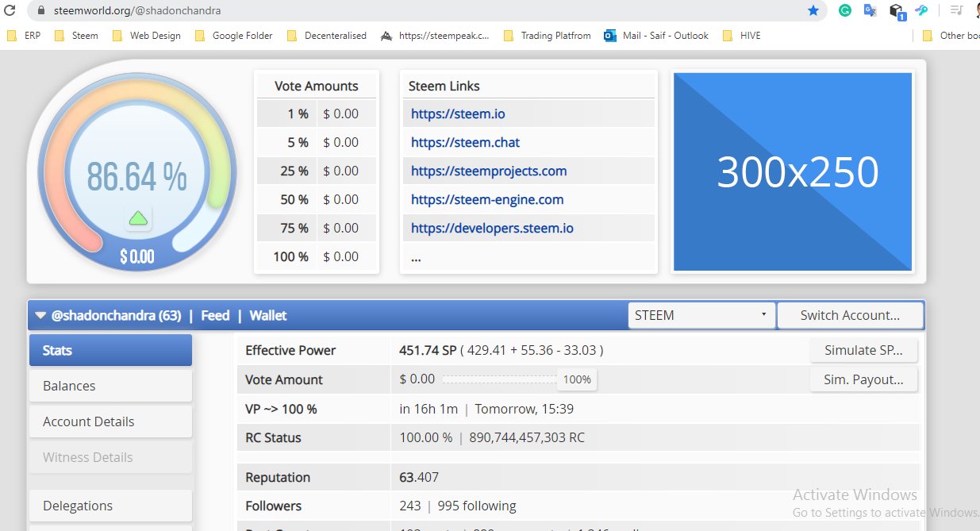Select the Stats tab
The image size is (980, 531).
[110, 350]
